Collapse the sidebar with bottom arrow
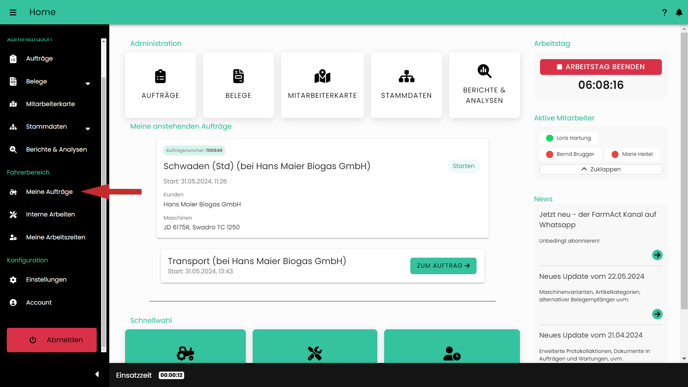 [97, 374]
